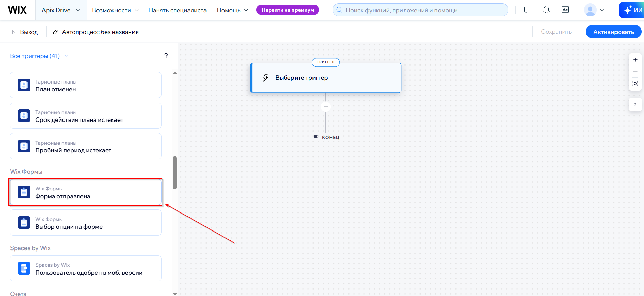This screenshot has height=296, width=644.
Task: Click "Перейти на премиум" button
Action: [x=288, y=10]
